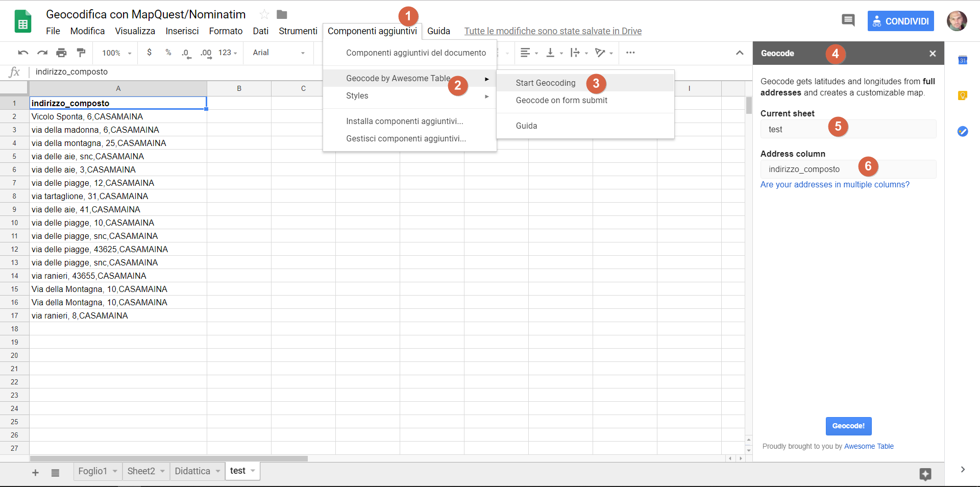
Task: Choose Start Geocoding from submenu
Action: click(x=545, y=83)
